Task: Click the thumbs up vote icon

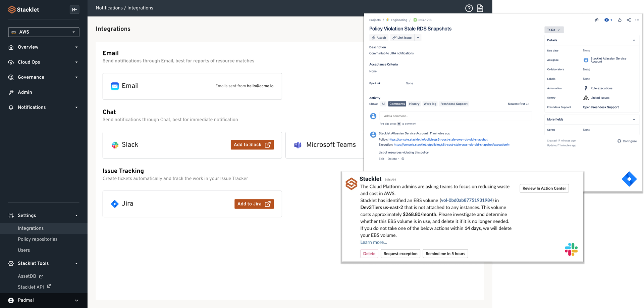Action: [x=620, y=20]
